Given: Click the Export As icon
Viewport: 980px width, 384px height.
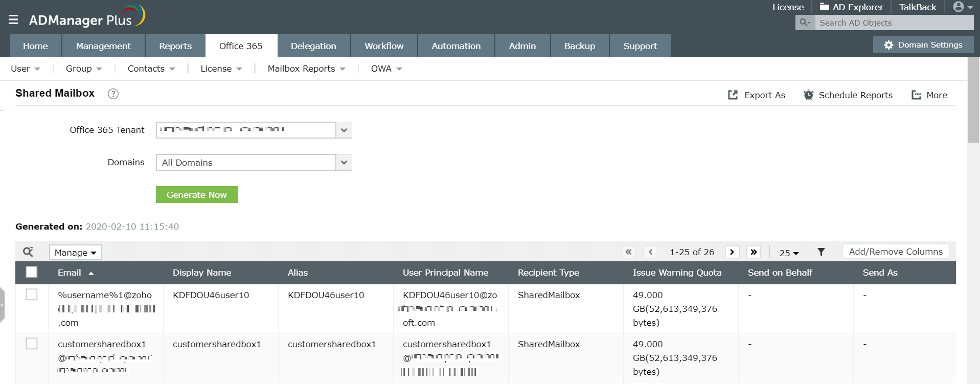Looking at the screenshot, I should [x=733, y=95].
